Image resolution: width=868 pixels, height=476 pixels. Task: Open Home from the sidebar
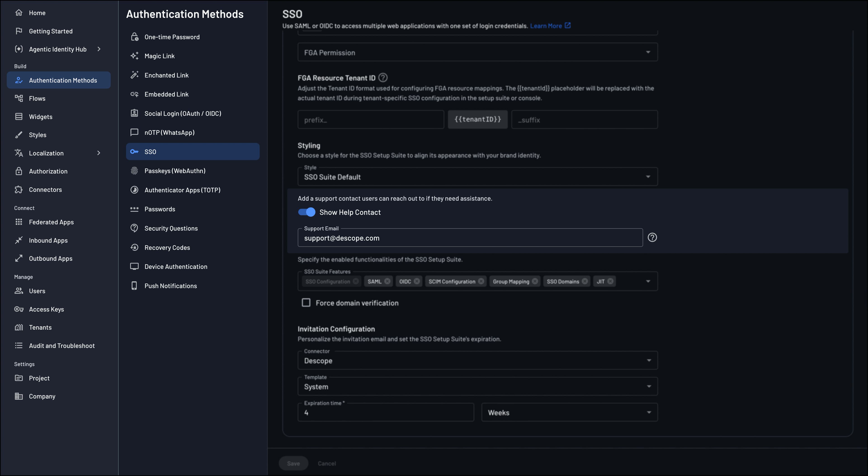pyautogui.click(x=37, y=13)
